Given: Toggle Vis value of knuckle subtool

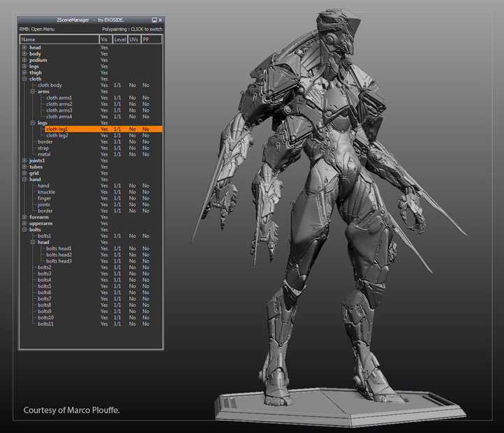Looking at the screenshot, I should [104, 192].
